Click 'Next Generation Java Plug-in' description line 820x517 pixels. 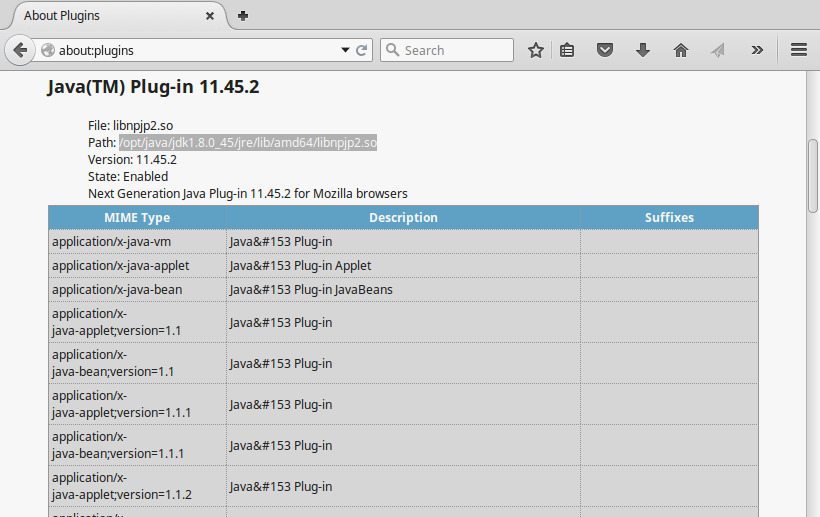248,194
